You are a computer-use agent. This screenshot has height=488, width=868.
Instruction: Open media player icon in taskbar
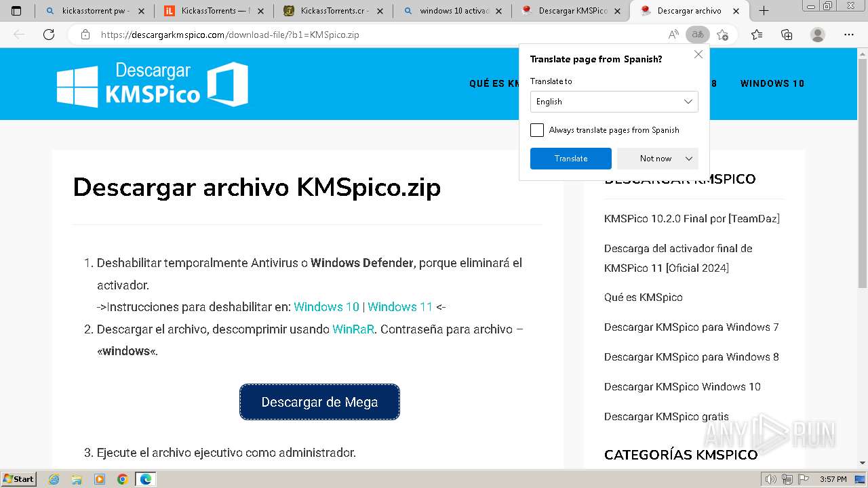tap(100, 479)
